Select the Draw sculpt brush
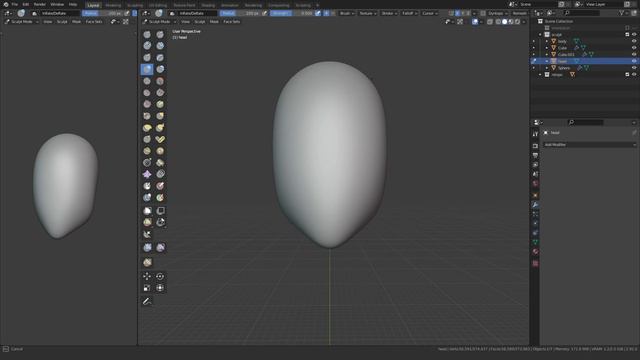Screen dimensions: 640x360 point(147,34)
